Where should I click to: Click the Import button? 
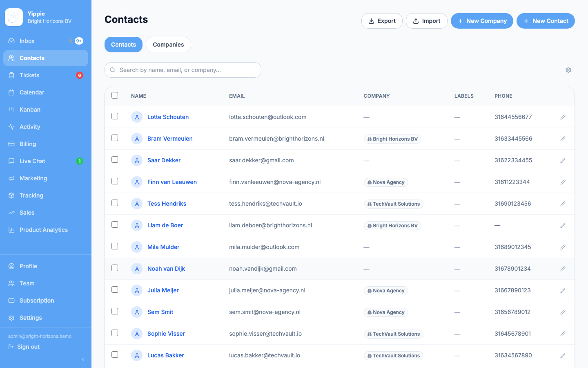427,21
